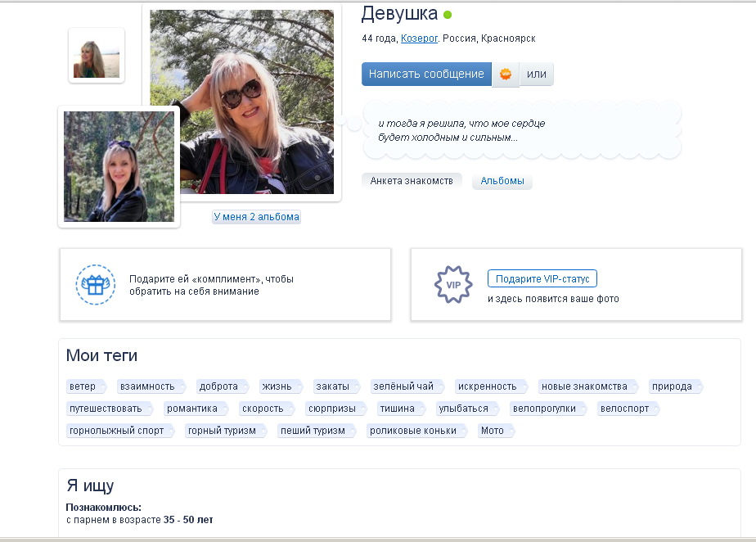Click the Я ищу heading
756x542 pixels.
(90, 486)
